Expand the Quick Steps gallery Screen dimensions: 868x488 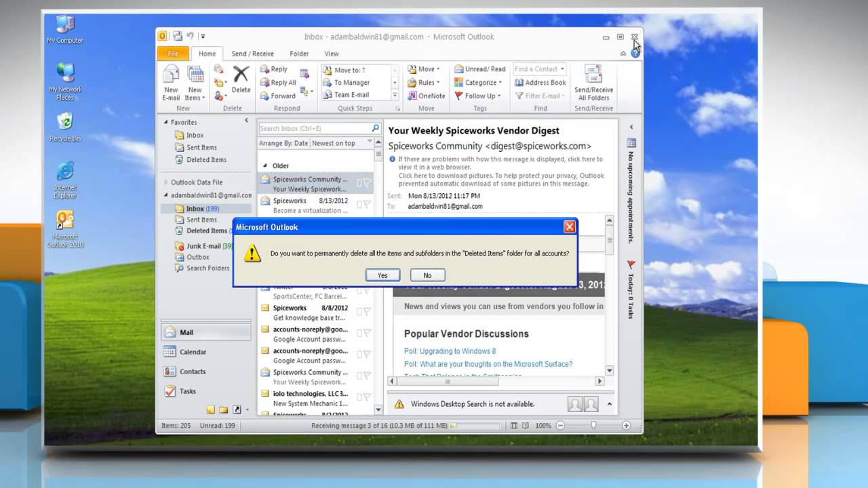click(x=395, y=96)
